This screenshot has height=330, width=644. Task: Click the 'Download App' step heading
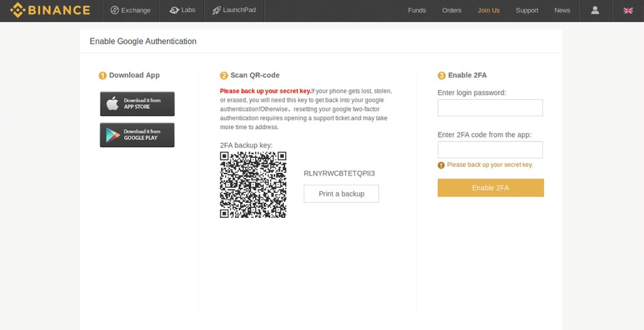[134, 75]
